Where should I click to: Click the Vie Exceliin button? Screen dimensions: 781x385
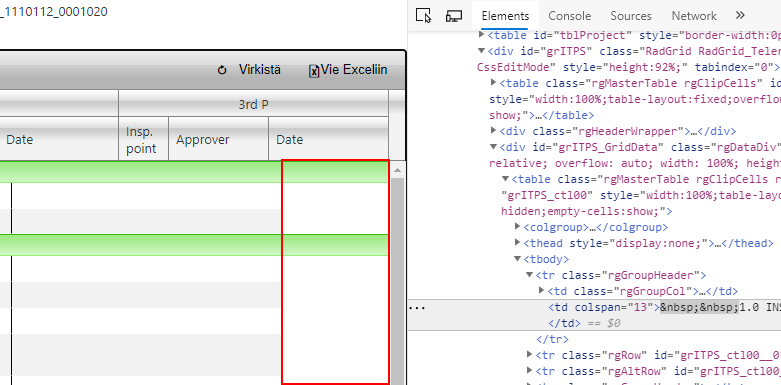[x=348, y=70]
